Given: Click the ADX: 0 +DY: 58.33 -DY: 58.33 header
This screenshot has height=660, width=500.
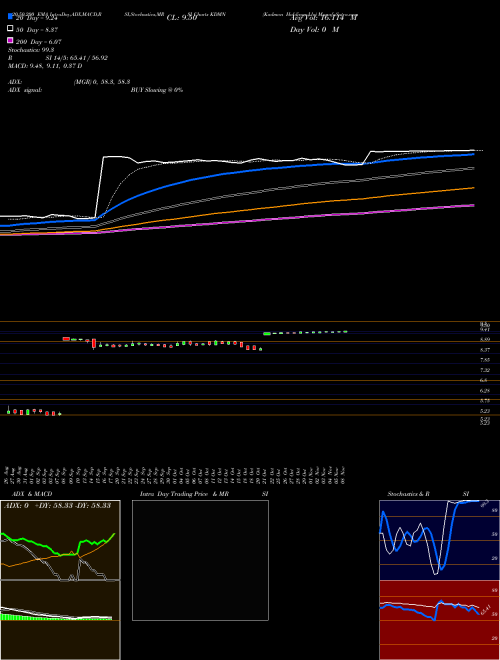Looking at the screenshot, I should [57, 505].
